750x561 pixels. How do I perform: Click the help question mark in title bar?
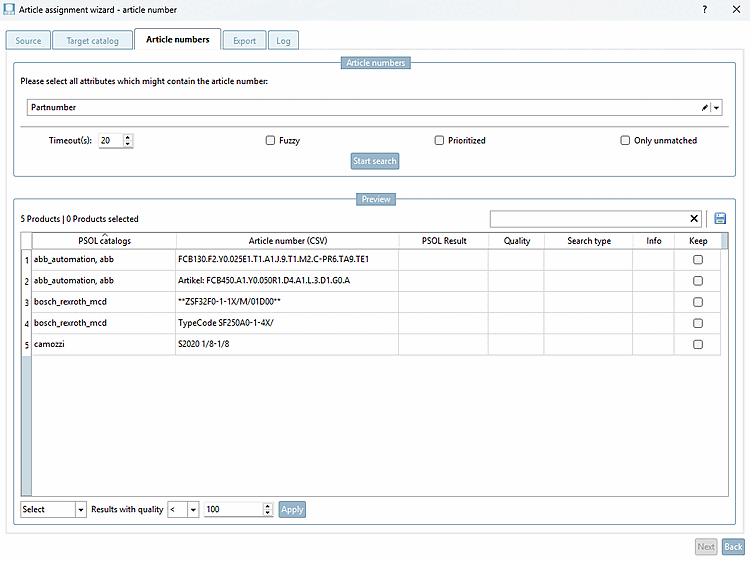tap(705, 9)
